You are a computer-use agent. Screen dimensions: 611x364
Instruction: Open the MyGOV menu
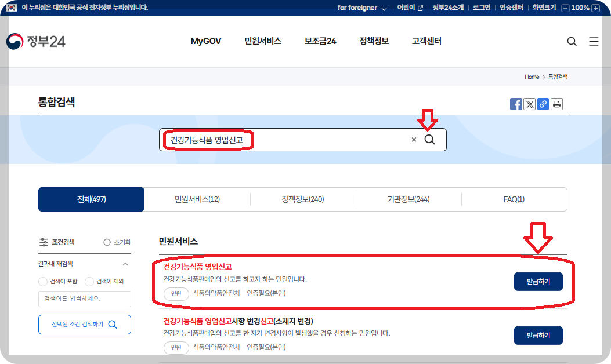point(206,41)
